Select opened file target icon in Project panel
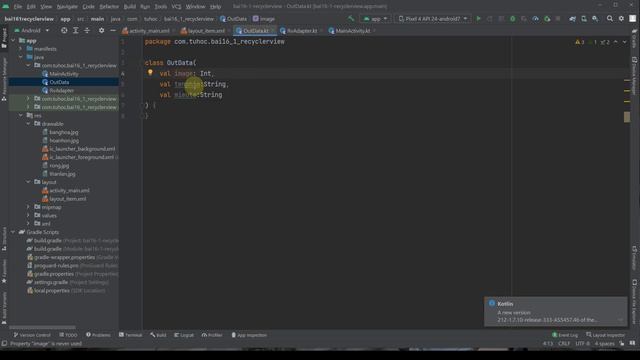The image size is (640, 360). 64,31
